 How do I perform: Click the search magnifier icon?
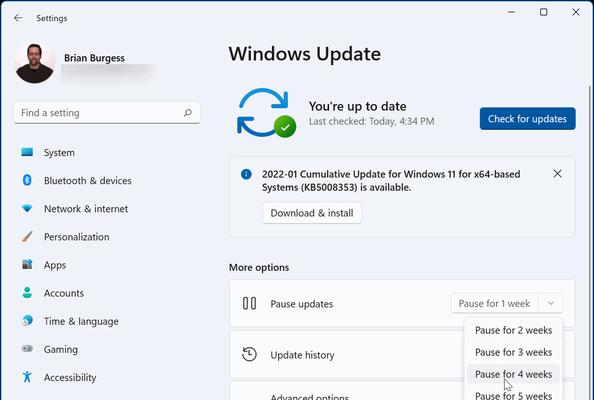pyautogui.click(x=188, y=112)
